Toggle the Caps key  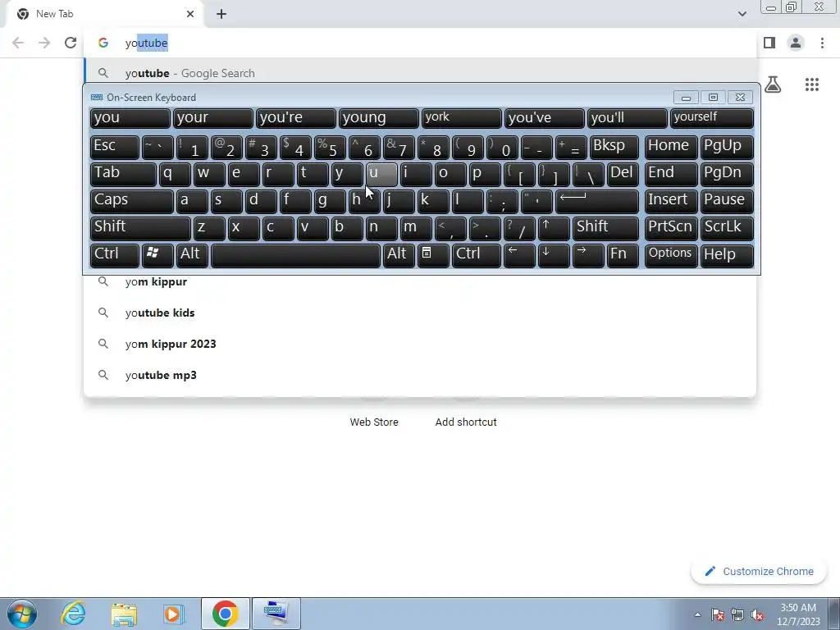[x=132, y=202]
